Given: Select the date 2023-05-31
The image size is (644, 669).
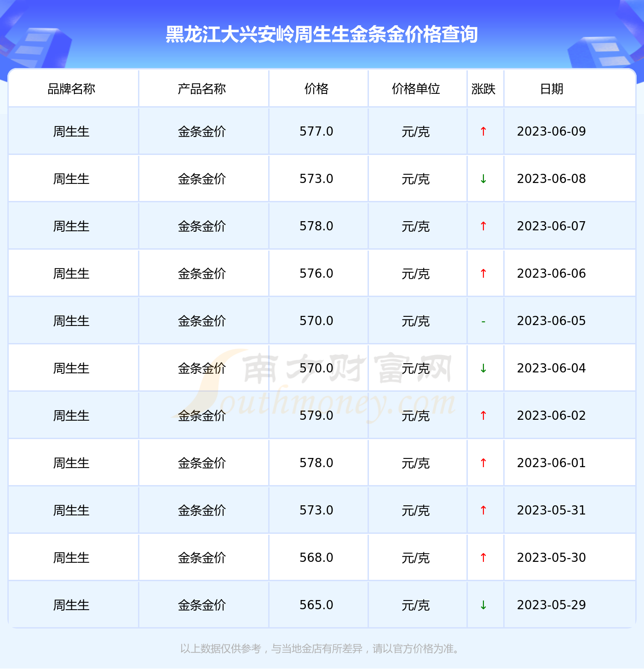Looking at the screenshot, I should (552, 510).
